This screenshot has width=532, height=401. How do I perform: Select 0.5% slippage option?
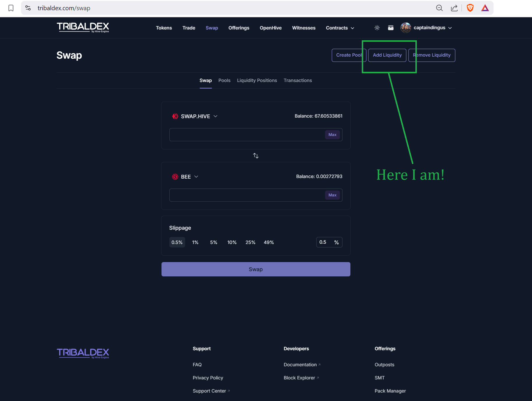pos(177,242)
